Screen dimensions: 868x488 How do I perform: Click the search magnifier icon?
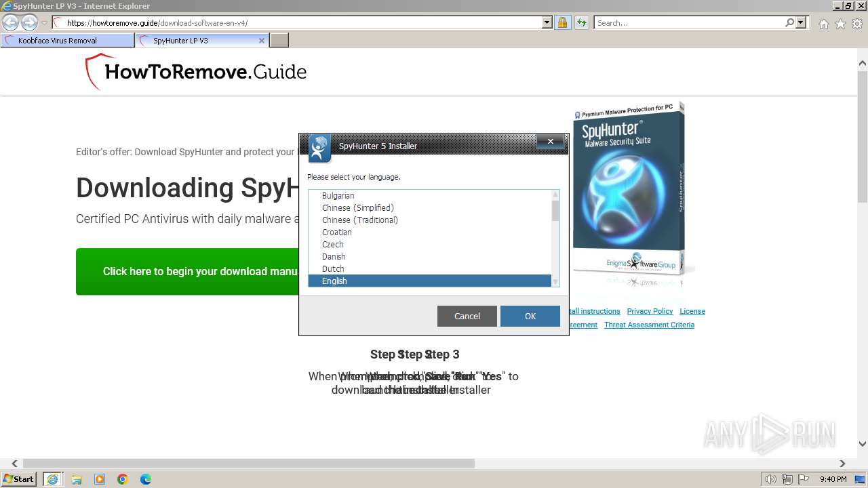(x=789, y=23)
